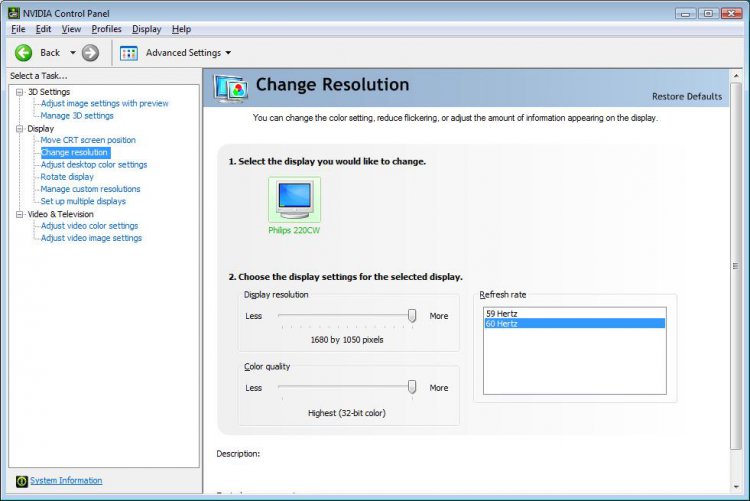Open Adjust video color settings
This screenshot has height=501, width=750.
pos(89,226)
